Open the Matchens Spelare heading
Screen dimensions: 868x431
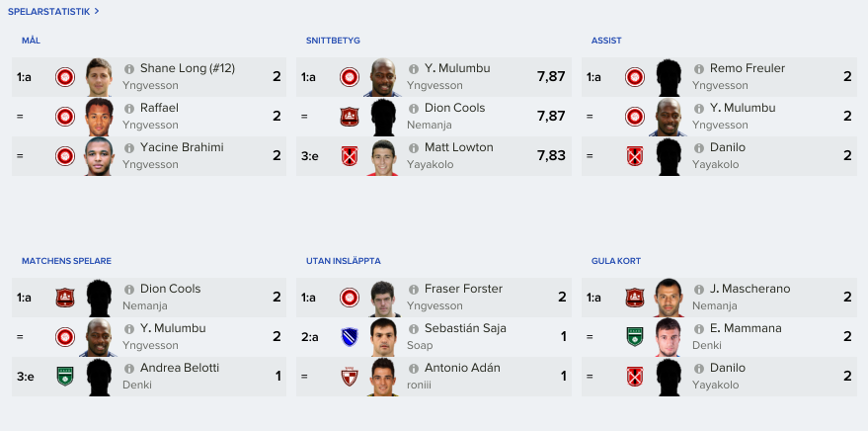pos(66,261)
